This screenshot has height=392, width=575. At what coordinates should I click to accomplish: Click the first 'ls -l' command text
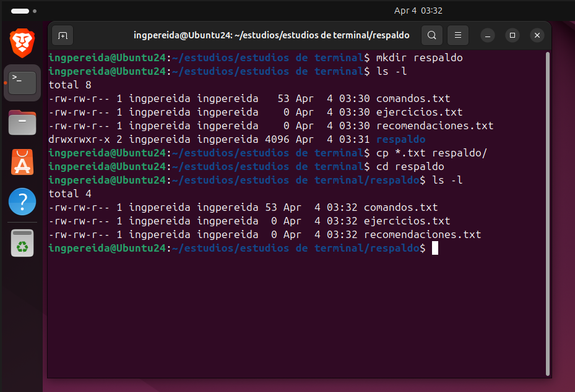[x=392, y=72]
